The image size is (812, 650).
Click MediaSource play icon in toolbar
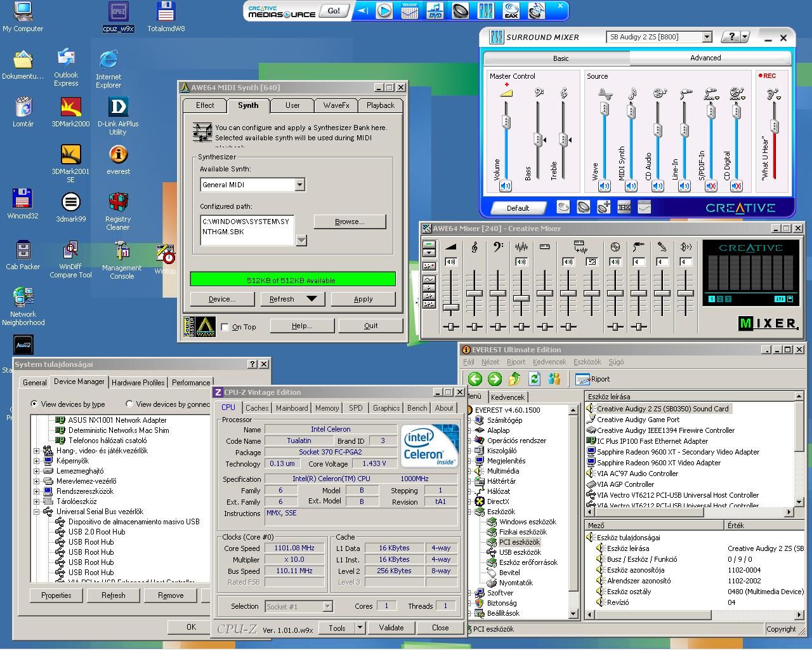pos(384,10)
